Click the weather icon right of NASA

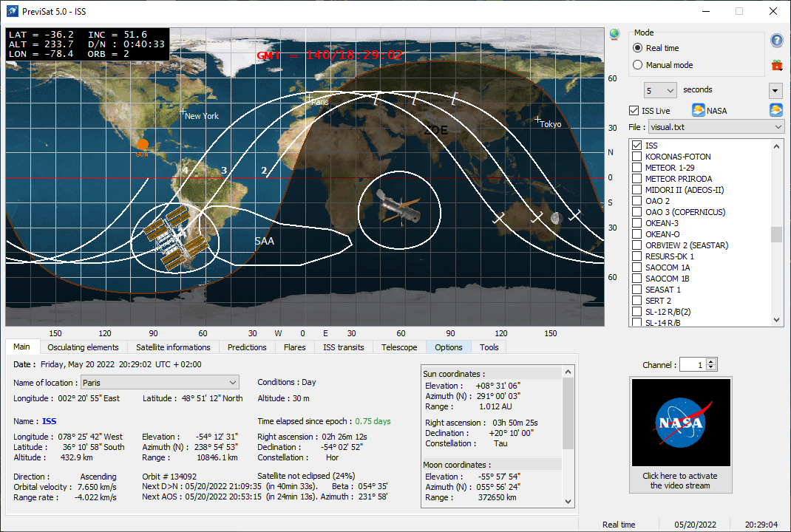[x=776, y=109]
